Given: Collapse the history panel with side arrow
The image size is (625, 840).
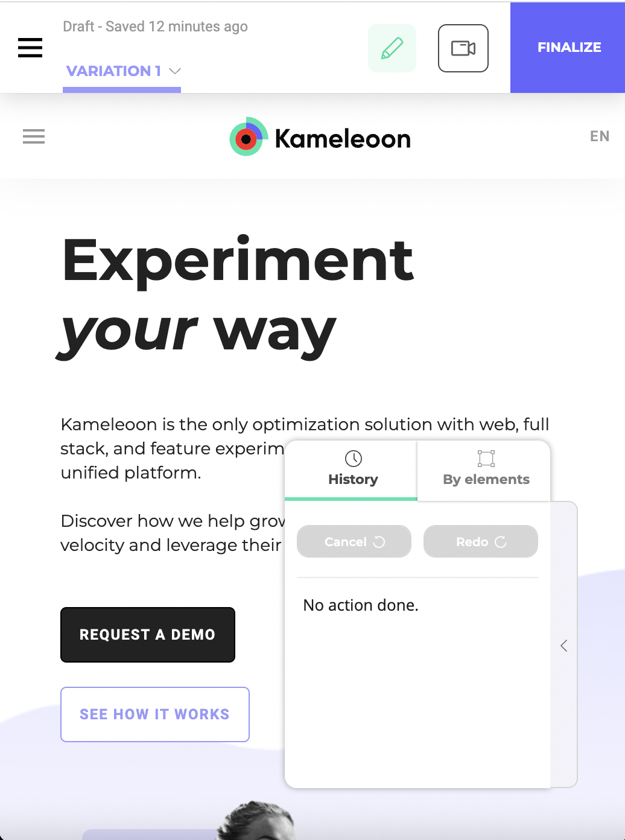Looking at the screenshot, I should click(x=564, y=646).
